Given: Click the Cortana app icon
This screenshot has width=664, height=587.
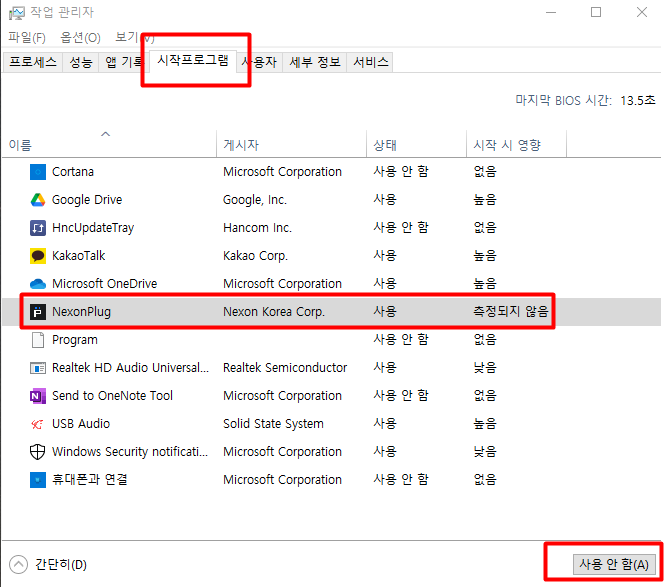Looking at the screenshot, I should tap(38, 172).
